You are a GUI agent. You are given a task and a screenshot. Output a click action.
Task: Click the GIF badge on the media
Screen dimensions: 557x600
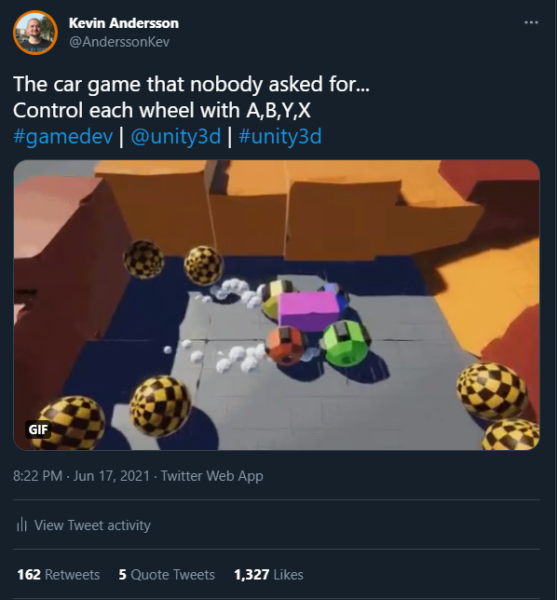tap(38, 429)
